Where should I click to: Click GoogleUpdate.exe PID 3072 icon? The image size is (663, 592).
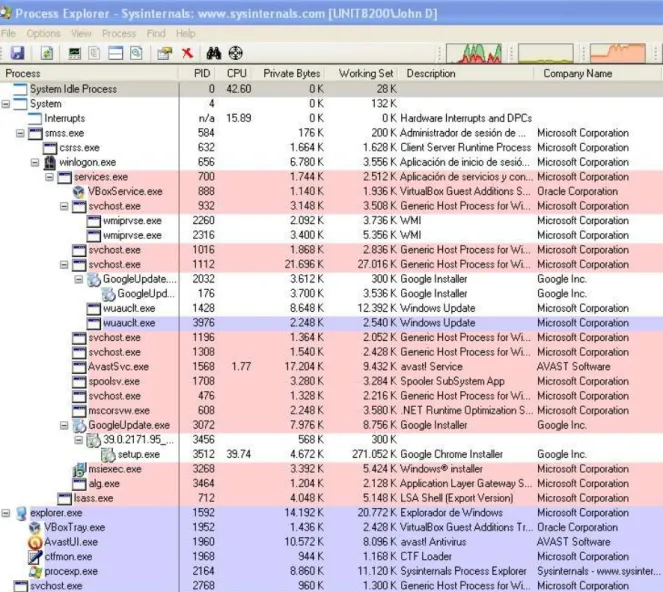[79, 425]
